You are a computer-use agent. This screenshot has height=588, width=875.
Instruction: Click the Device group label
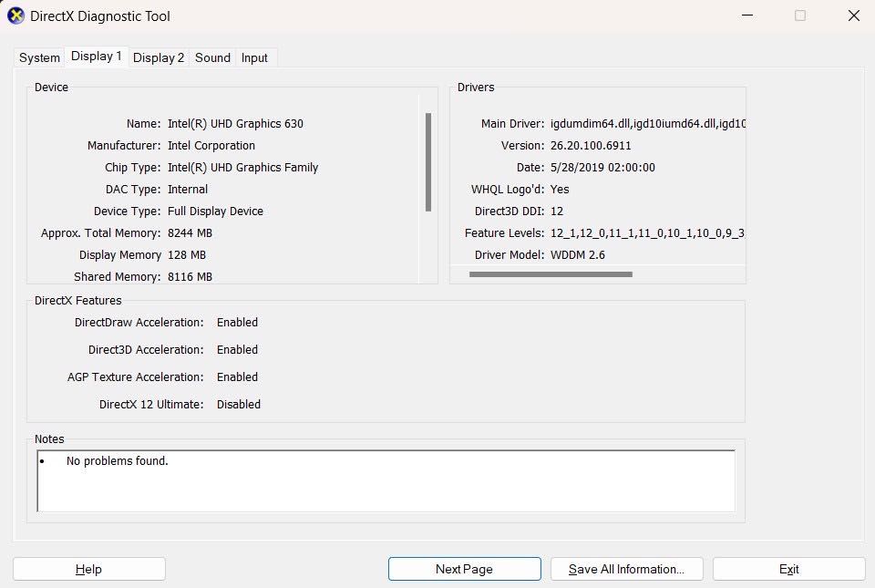[51, 87]
